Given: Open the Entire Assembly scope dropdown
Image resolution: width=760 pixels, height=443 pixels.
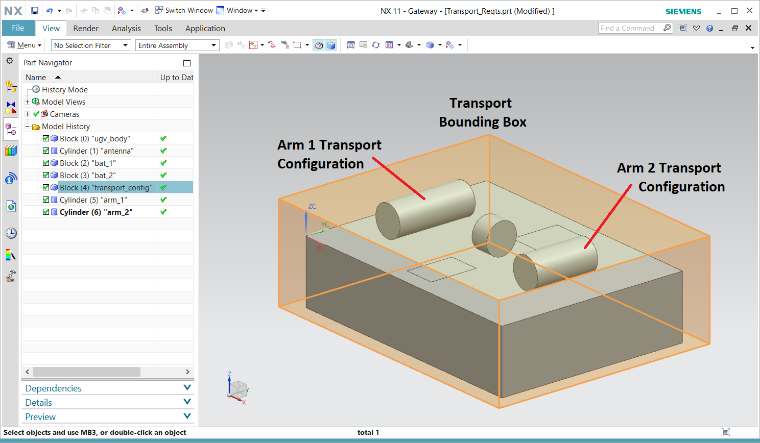Looking at the screenshot, I should (177, 45).
